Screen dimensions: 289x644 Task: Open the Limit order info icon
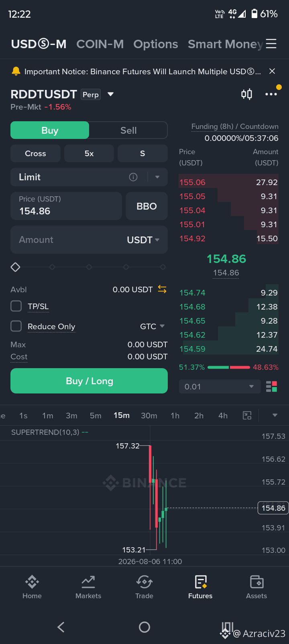pyautogui.click(x=133, y=177)
